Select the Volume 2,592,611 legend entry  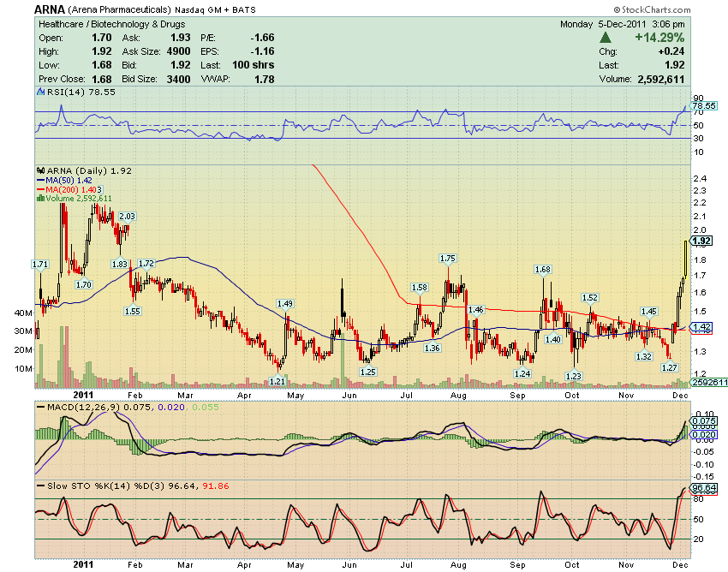click(75, 199)
